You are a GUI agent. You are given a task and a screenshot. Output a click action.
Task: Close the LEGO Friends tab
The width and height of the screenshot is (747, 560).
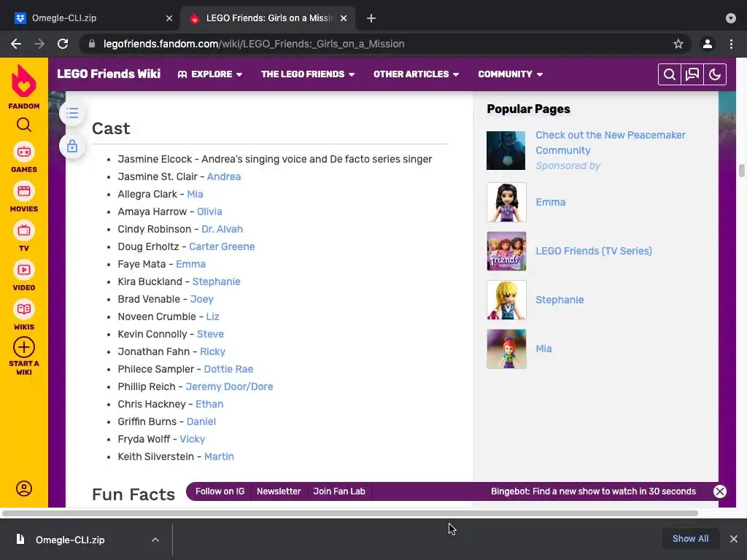tap(344, 18)
